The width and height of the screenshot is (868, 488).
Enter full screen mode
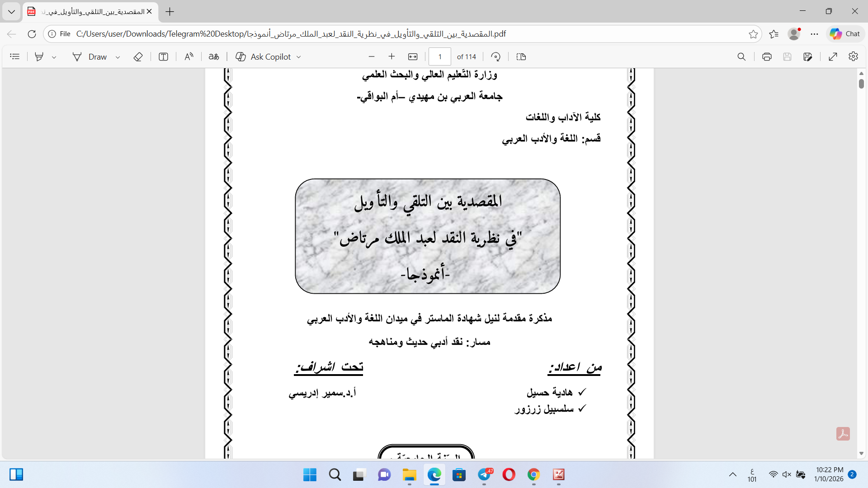tap(833, 56)
